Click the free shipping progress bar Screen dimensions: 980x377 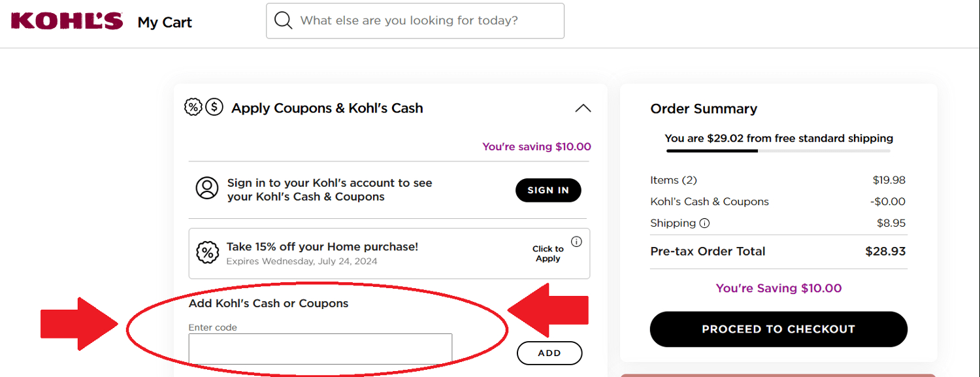point(778,151)
